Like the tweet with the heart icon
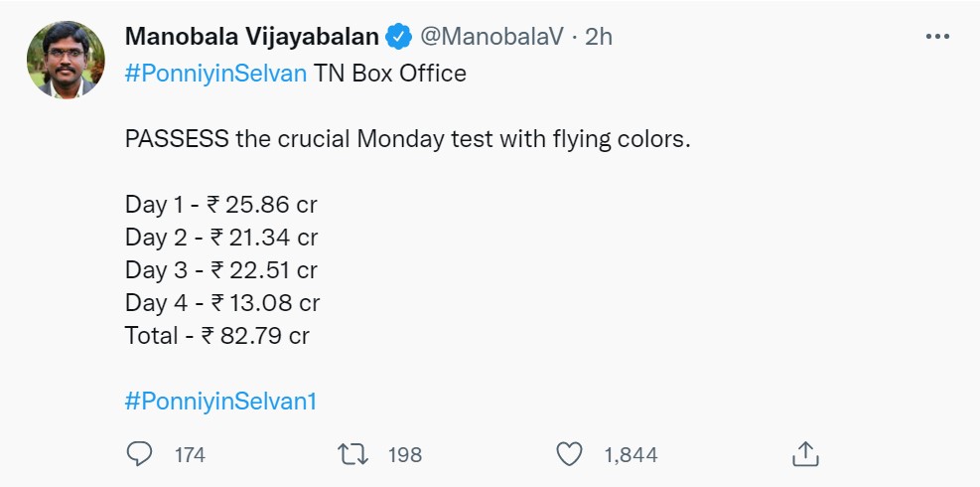 (x=569, y=454)
